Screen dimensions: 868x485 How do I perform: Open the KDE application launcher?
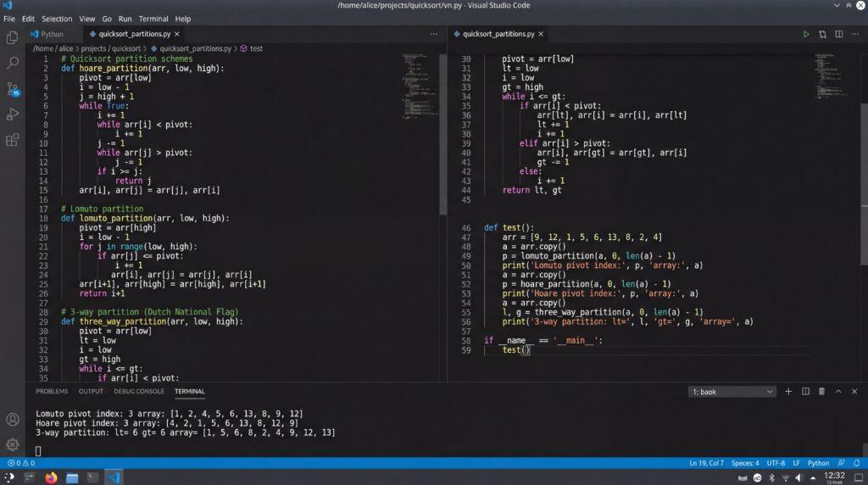pyautogui.click(x=8, y=477)
